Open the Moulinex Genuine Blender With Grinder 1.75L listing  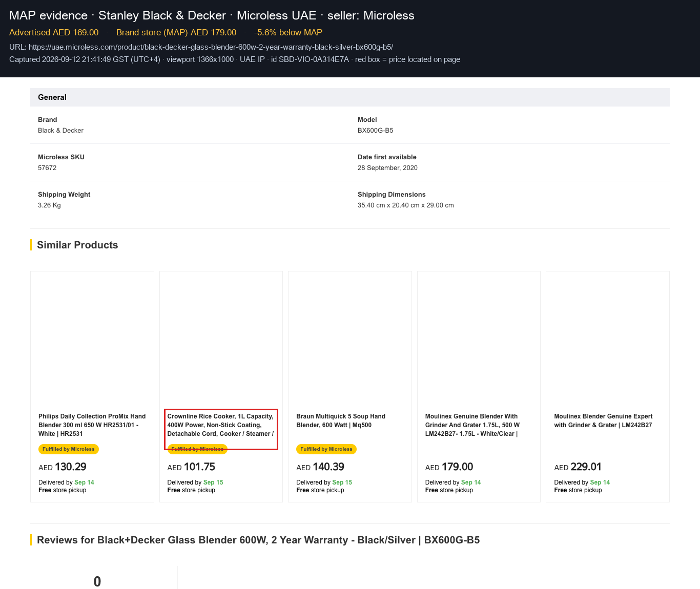point(472,425)
